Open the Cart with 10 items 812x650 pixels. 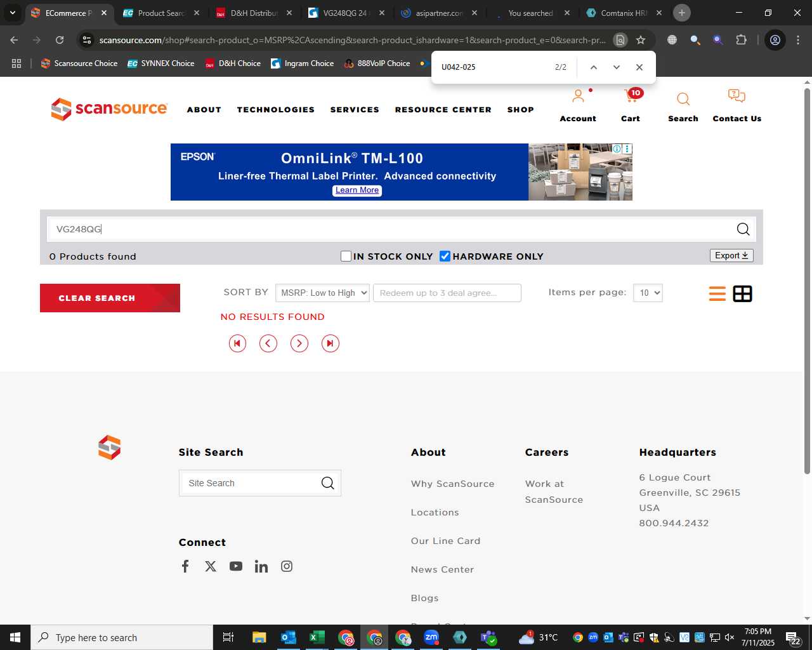click(x=631, y=96)
